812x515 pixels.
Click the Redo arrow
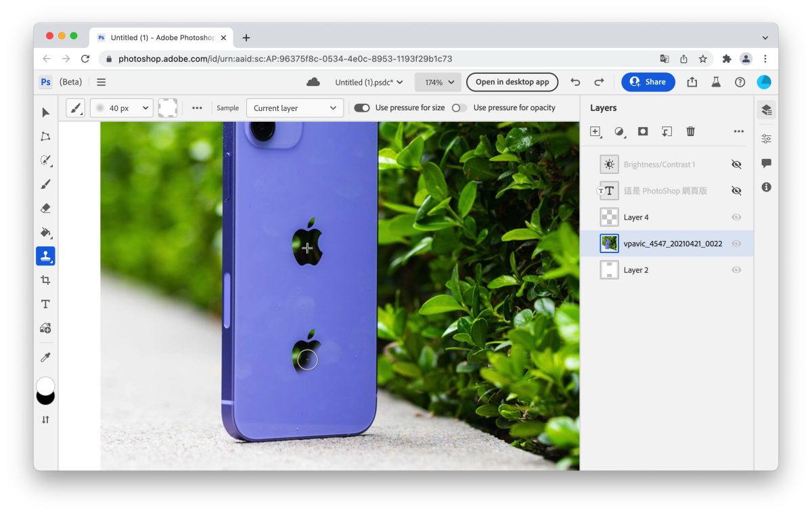599,82
